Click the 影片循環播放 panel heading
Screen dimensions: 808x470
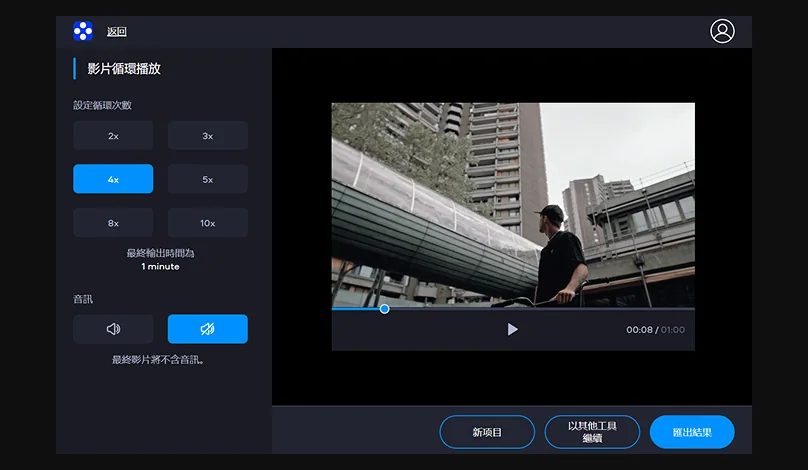click(x=124, y=69)
